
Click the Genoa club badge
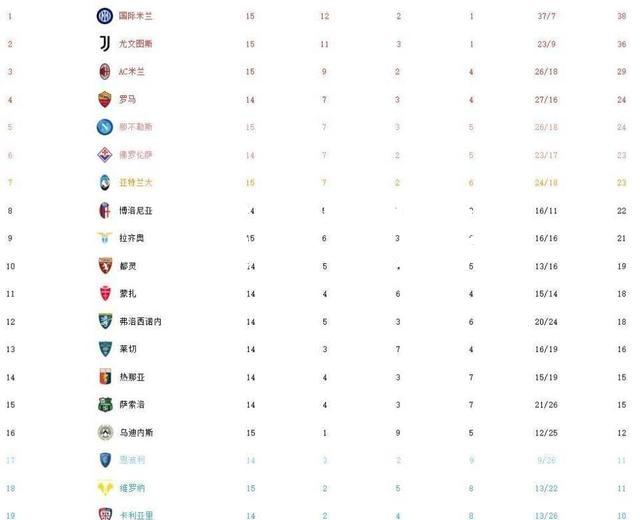105,377
